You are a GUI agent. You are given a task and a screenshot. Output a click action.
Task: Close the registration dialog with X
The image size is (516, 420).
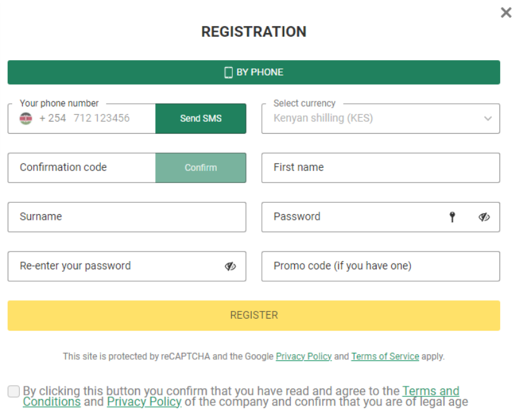[x=506, y=13]
